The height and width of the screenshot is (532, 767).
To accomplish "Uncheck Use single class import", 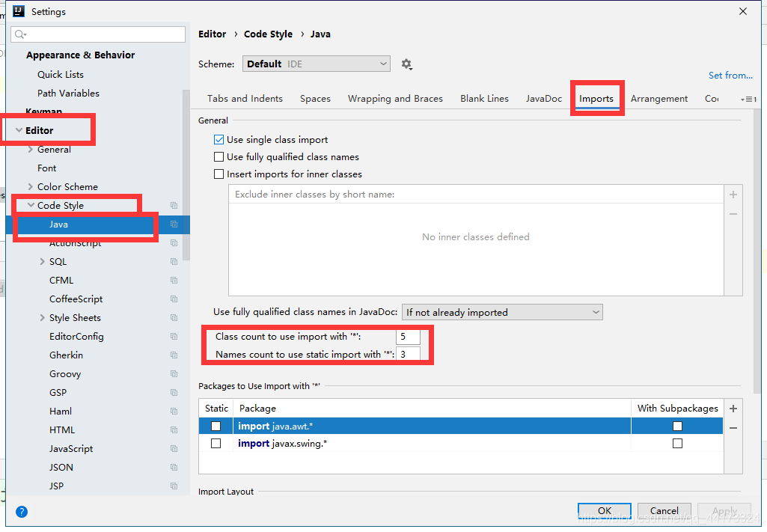I will click(219, 140).
